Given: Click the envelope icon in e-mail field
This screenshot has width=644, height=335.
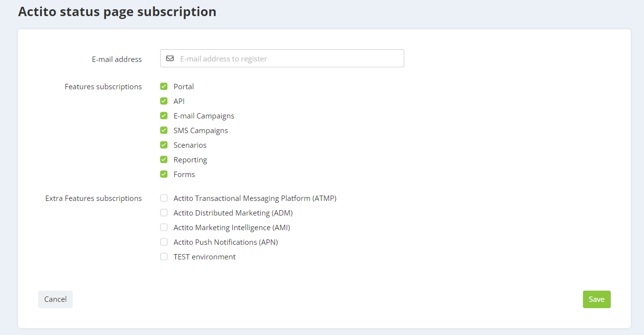Looking at the screenshot, I should tap(170, 59).
